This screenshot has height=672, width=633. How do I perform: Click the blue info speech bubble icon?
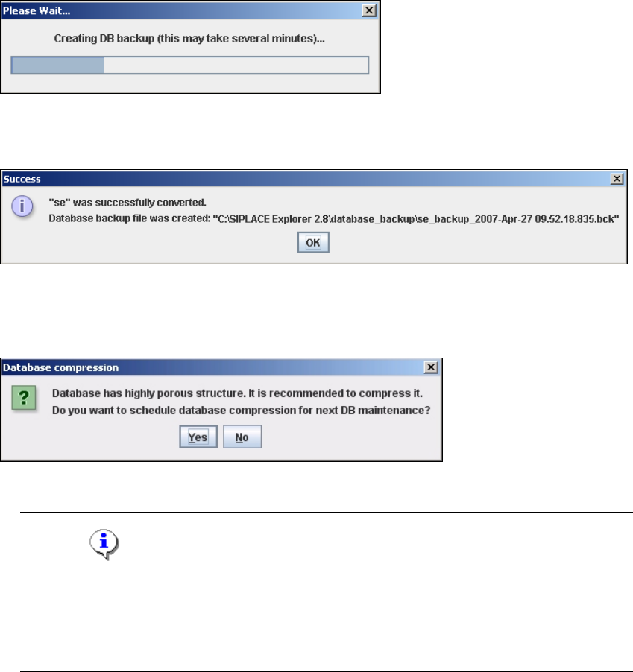tap(104, 545)
